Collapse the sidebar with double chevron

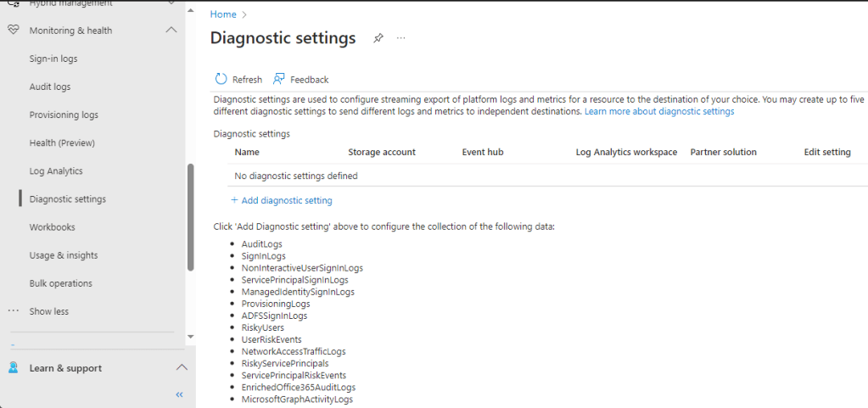coord(179,394)
